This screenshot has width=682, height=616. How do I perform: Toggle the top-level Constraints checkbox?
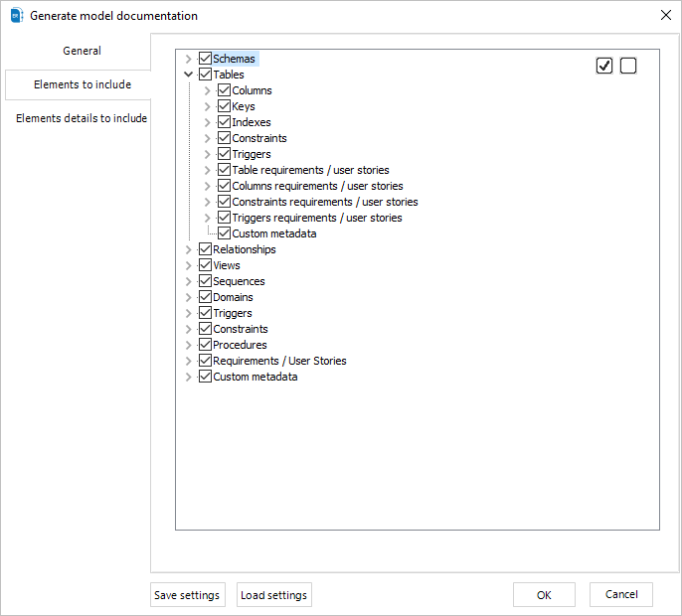[205, 329]
